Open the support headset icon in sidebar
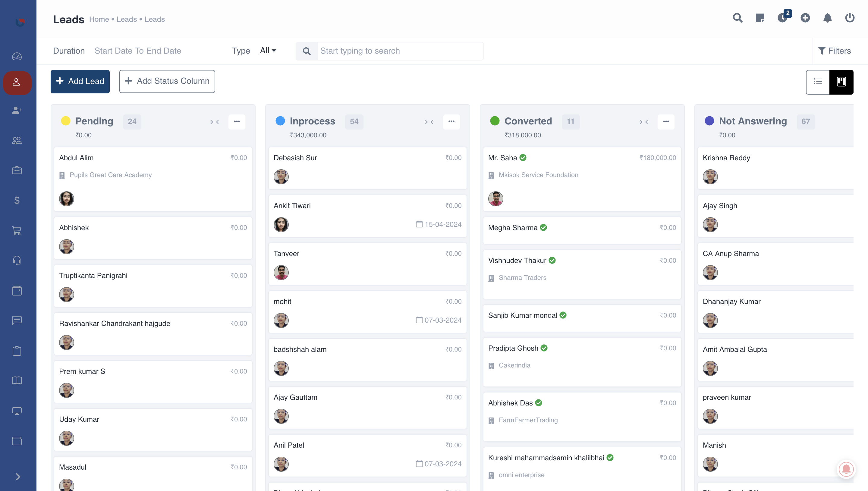The height and width of the screenshot is (491, 868). pos(17,260)
